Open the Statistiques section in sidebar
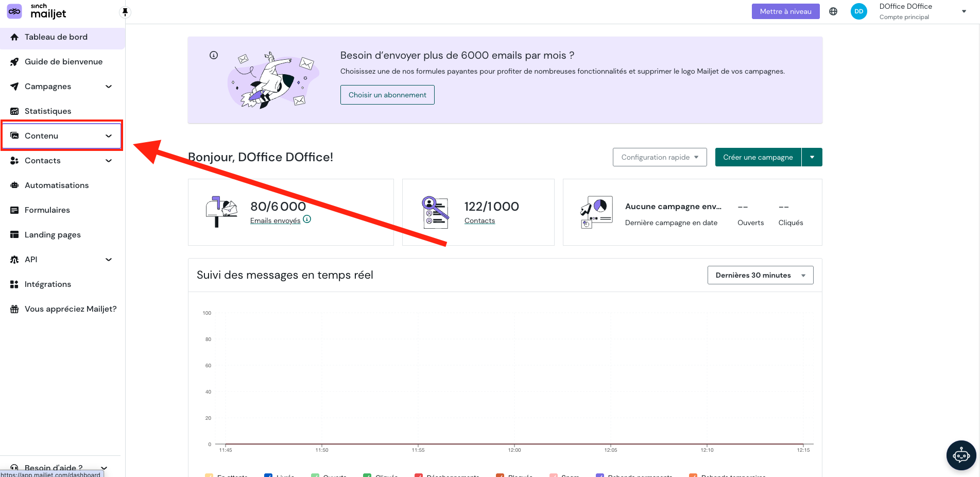Screen dimensions: 980x477 47,111
